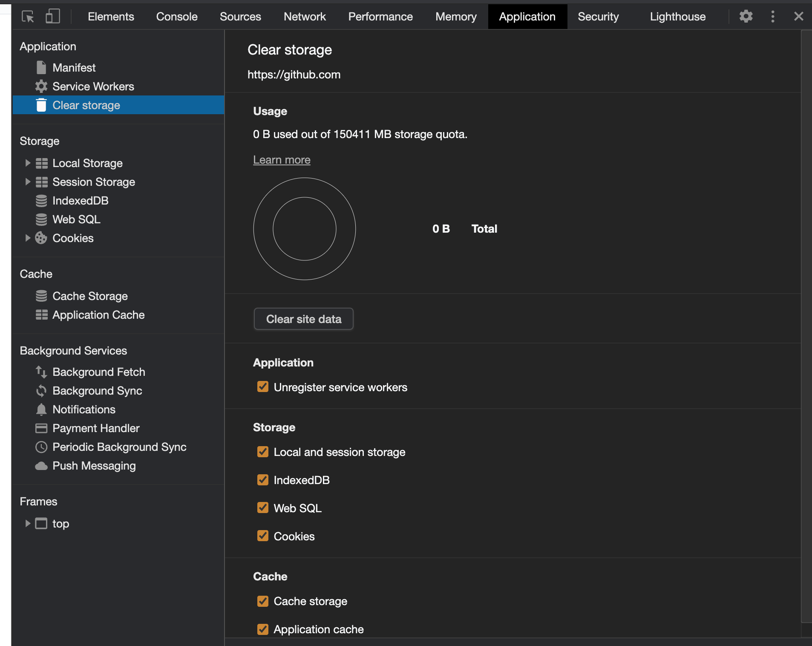Switch to the Sources tab

coord(240,17)
